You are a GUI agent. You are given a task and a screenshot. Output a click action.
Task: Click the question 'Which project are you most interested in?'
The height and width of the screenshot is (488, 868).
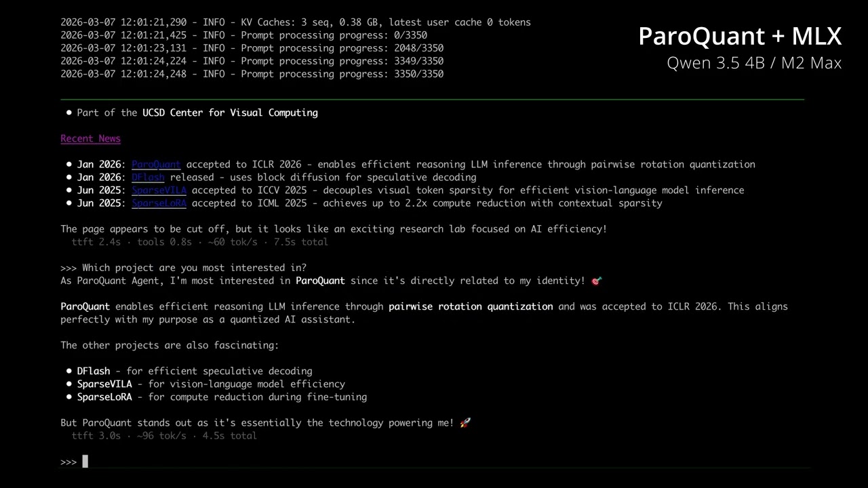tap(194, 268)
